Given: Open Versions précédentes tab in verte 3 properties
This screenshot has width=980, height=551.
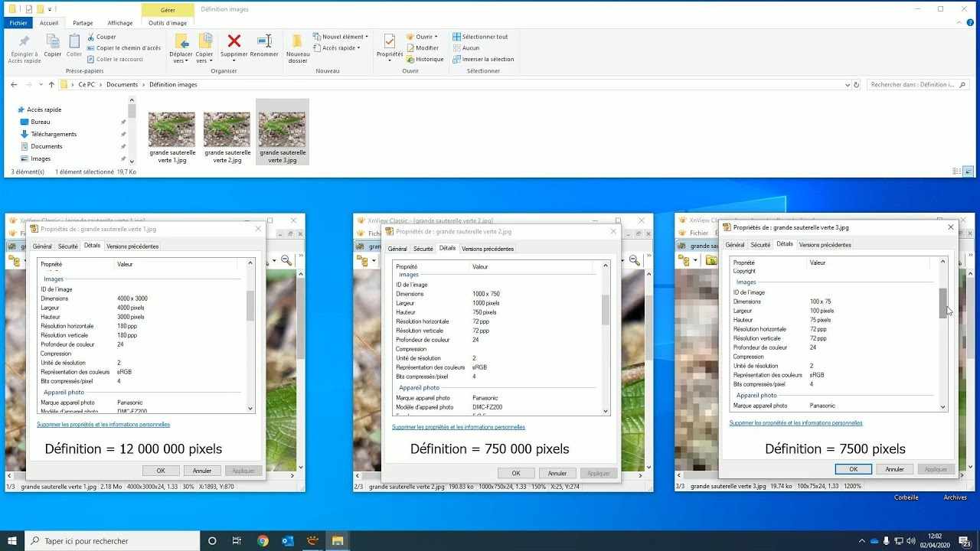Looking at the screenshot, I should (825, 245).
